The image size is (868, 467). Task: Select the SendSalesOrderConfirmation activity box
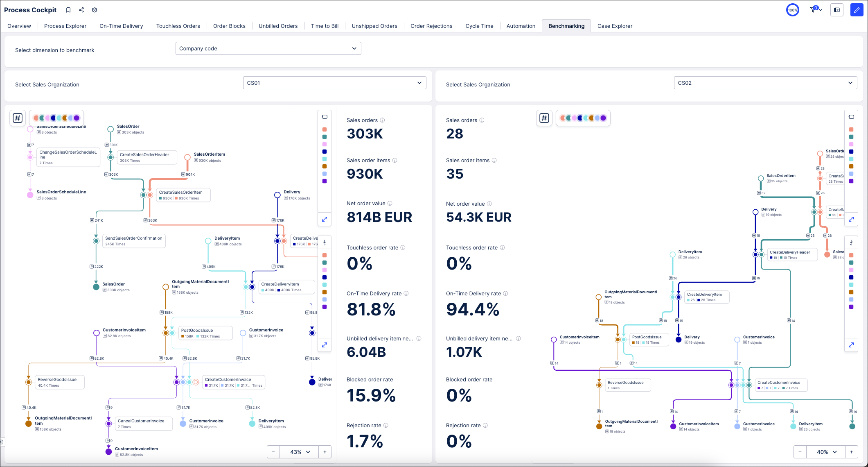point(134,241)
